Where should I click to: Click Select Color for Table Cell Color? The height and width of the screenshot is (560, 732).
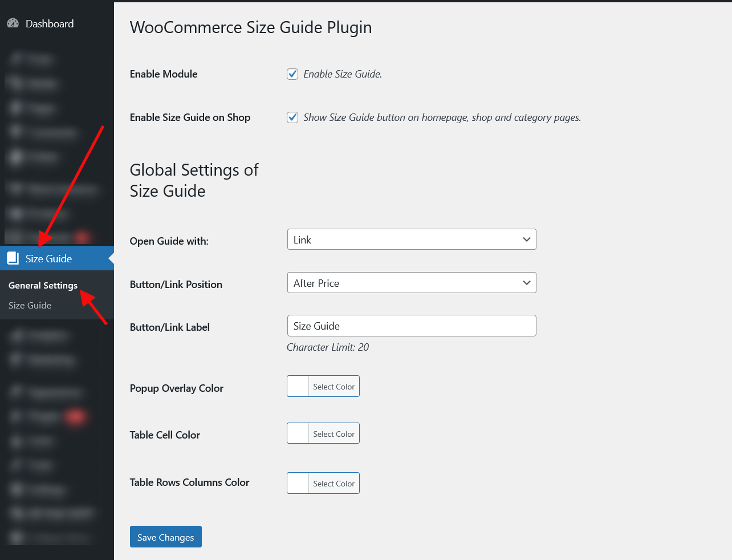point(334,434)
